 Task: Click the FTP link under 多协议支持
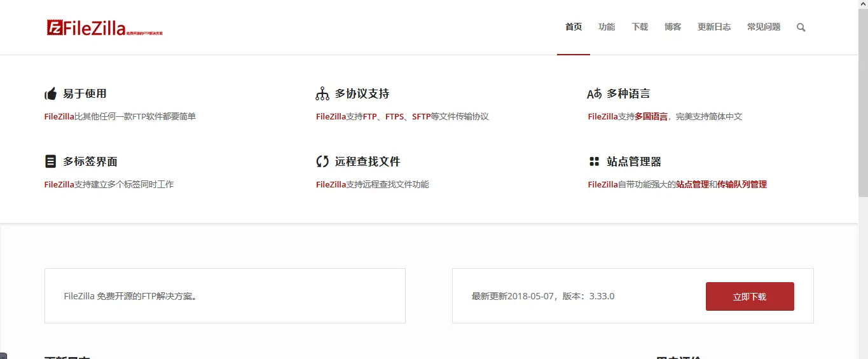click(370, 117)
